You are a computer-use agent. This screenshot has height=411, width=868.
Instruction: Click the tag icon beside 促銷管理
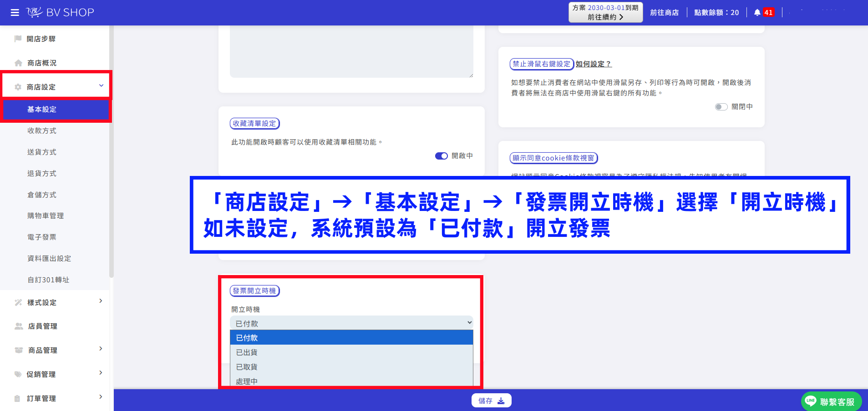pos(18,374)
